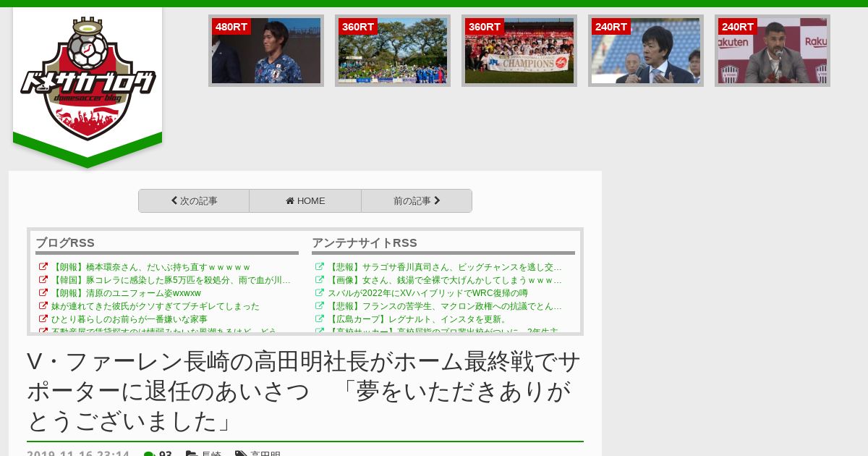Click external-link icon beside ひとり暮らし headline
The image size is (868, 456).
click(43, 319)
